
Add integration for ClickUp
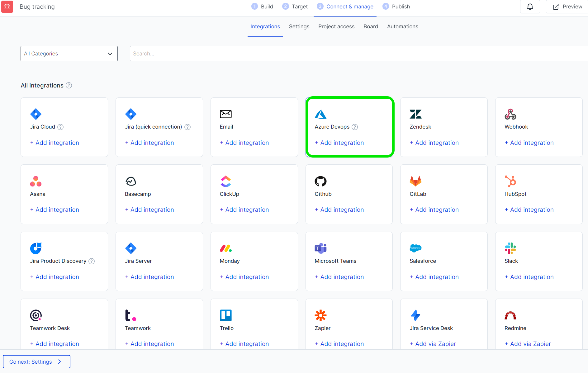pos(244,210)
